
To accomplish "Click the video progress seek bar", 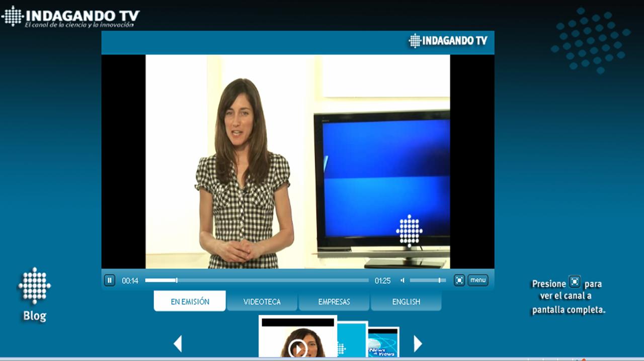I will (x=257, y=281).
